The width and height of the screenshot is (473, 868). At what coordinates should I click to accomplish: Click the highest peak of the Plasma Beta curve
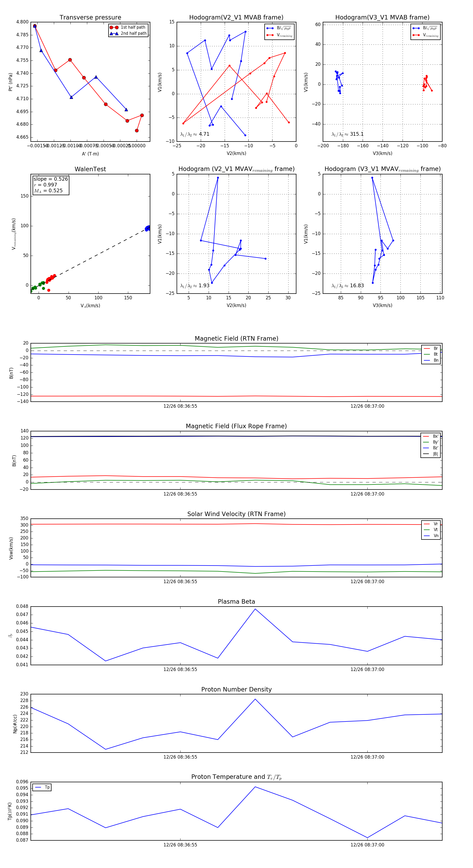click(255, 609)
